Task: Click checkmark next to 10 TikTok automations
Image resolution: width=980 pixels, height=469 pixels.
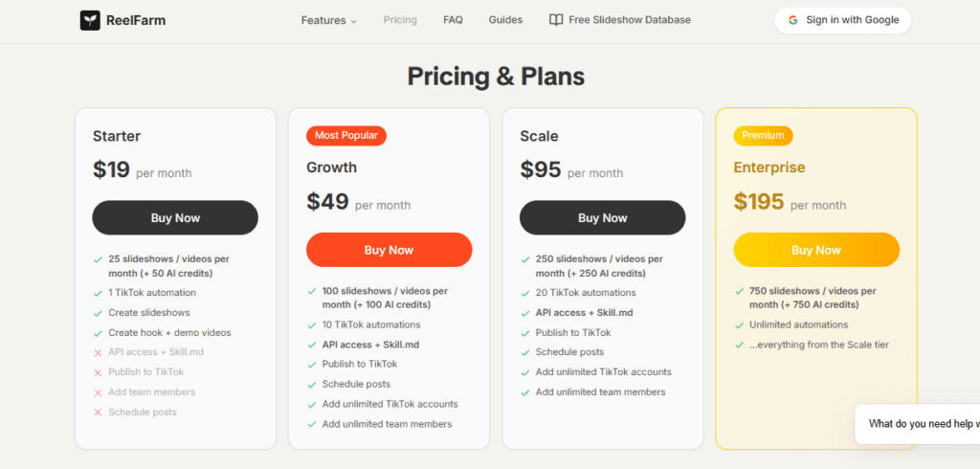Action: 312,324
